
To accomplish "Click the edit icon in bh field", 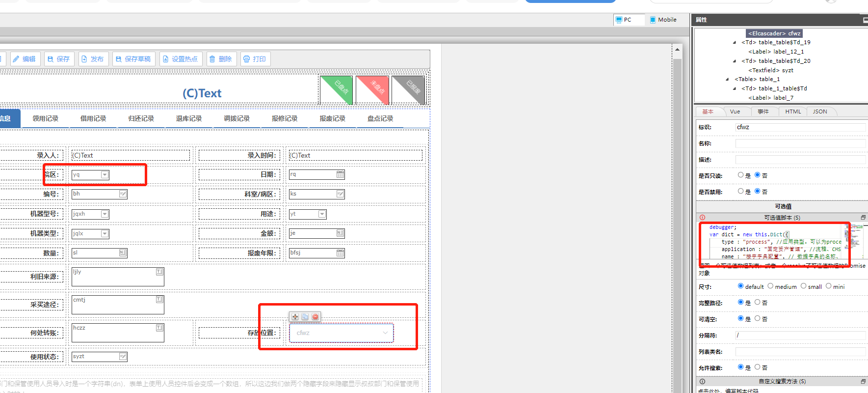I will (123, 194).
